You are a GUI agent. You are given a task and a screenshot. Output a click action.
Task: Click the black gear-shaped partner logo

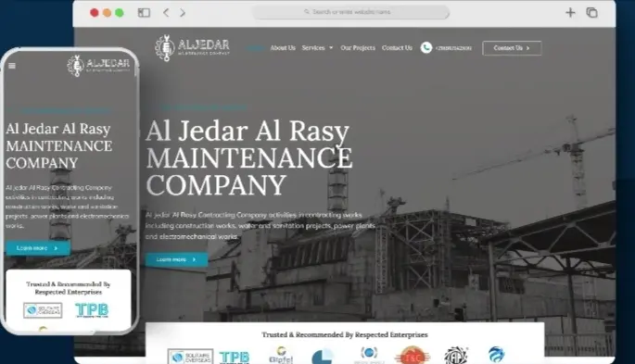pyautogui.click(x=455, y=355)
